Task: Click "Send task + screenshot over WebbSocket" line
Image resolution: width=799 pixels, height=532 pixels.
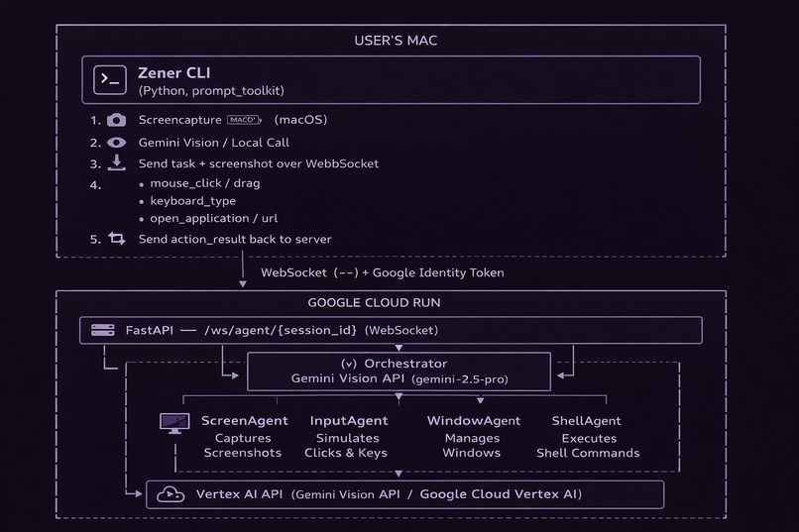Action: 259,163
